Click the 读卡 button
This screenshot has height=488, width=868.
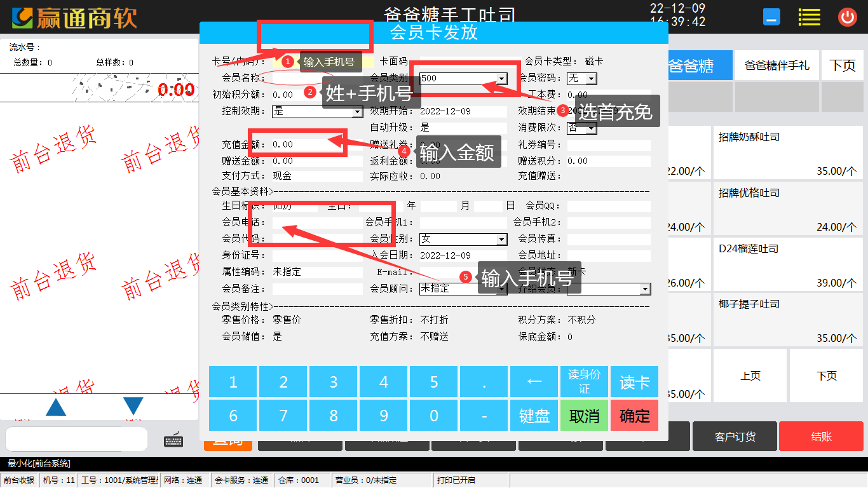[634, 382]
